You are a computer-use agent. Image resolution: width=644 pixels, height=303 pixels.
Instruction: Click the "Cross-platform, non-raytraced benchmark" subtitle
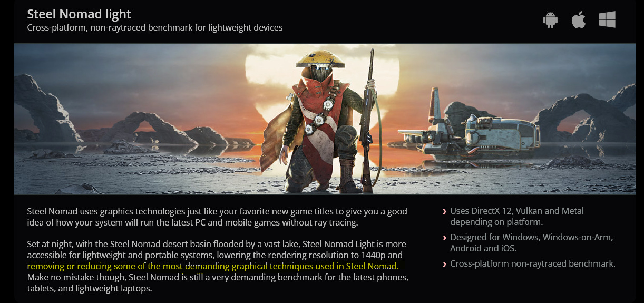(155, 27)
